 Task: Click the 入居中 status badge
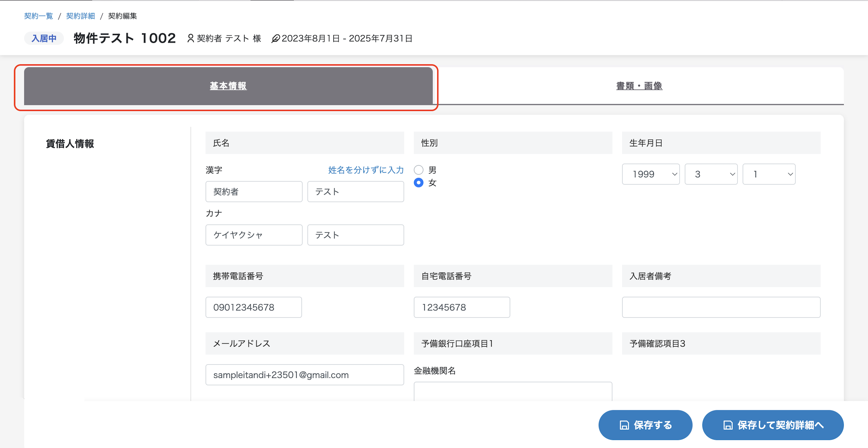click(44, 38)
